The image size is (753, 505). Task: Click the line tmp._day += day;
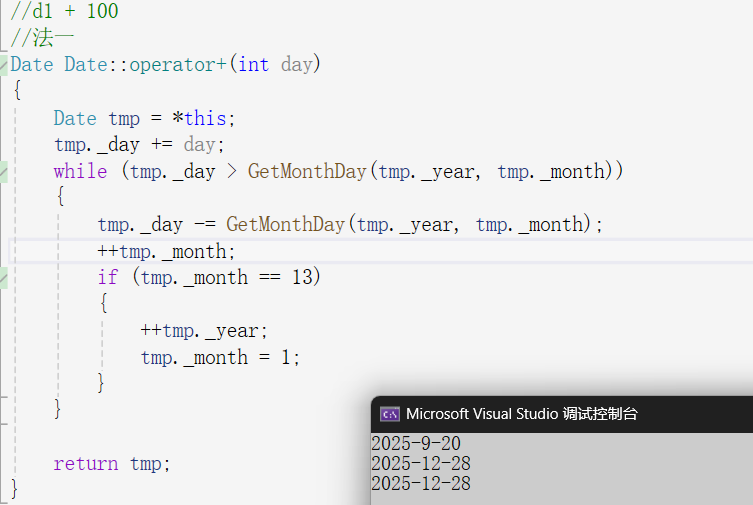click(139, 144)
